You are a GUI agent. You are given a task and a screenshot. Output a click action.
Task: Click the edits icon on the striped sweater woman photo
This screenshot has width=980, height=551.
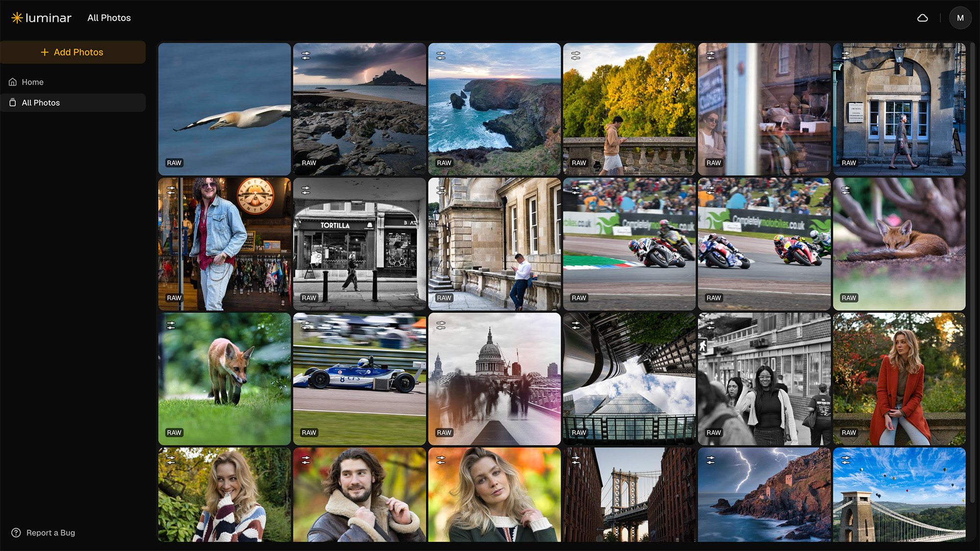coord(171,460)
